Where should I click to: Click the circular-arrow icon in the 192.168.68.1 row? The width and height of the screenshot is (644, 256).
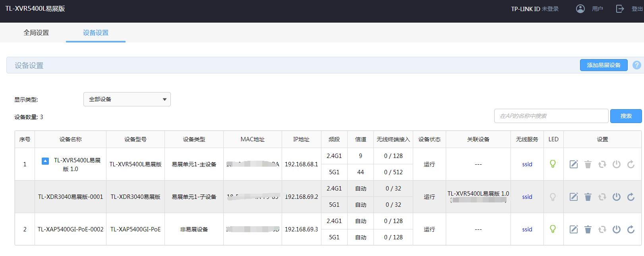pos(631,164)
